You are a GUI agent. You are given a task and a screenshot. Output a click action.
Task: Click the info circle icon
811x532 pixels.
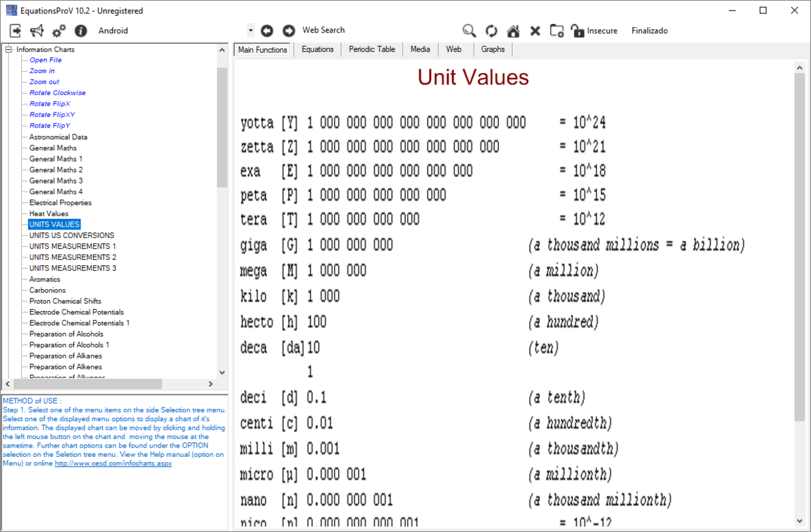tap(81, 31)
